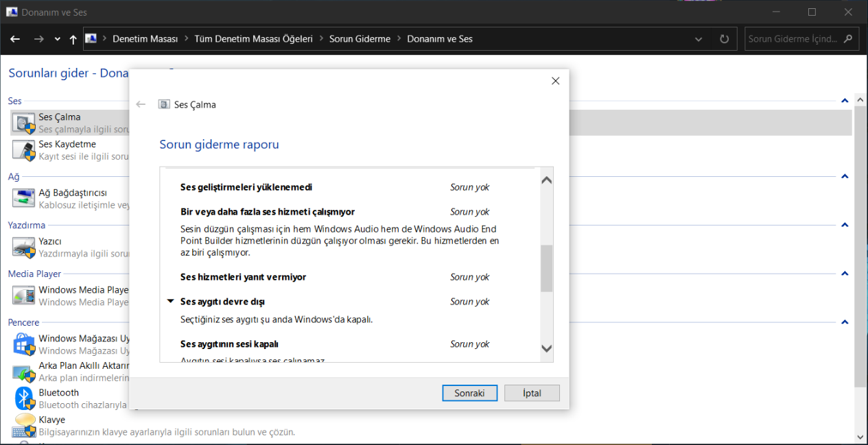This screenshot has width=868, height=445.
Task: Collapse the Ses category section
Action: [x=845, y=101]
